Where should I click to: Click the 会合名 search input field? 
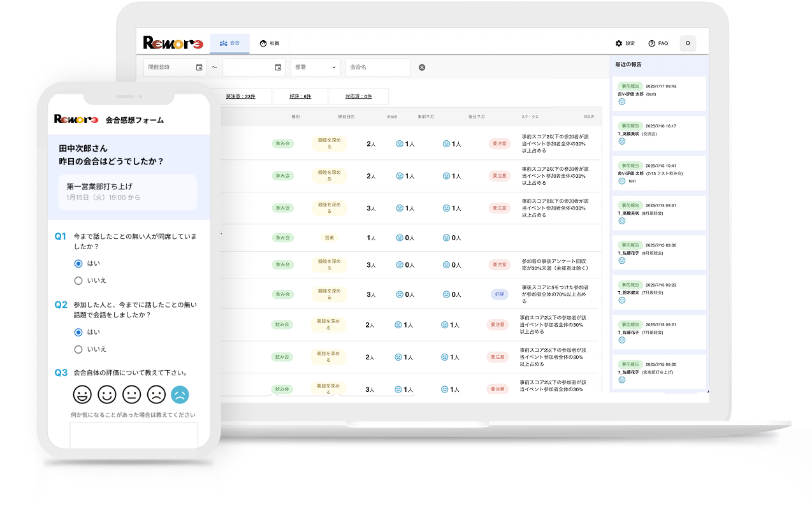[x=377, y=68]
